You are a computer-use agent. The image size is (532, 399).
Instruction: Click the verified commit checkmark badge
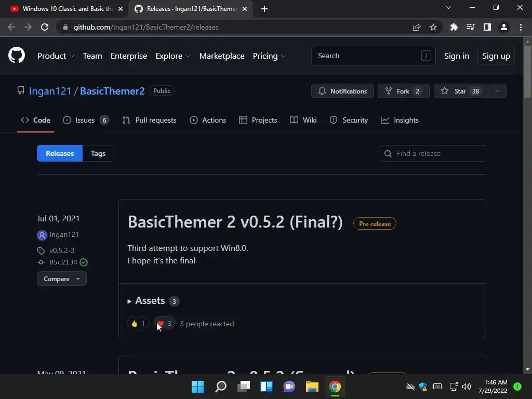[84, 262]
